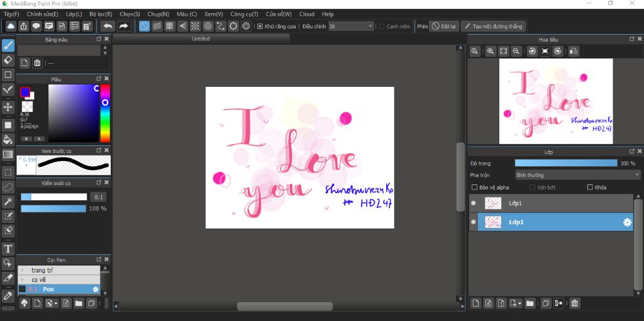Enable the radial snap guide icon
Screen dimensions: 644x321
195,26
